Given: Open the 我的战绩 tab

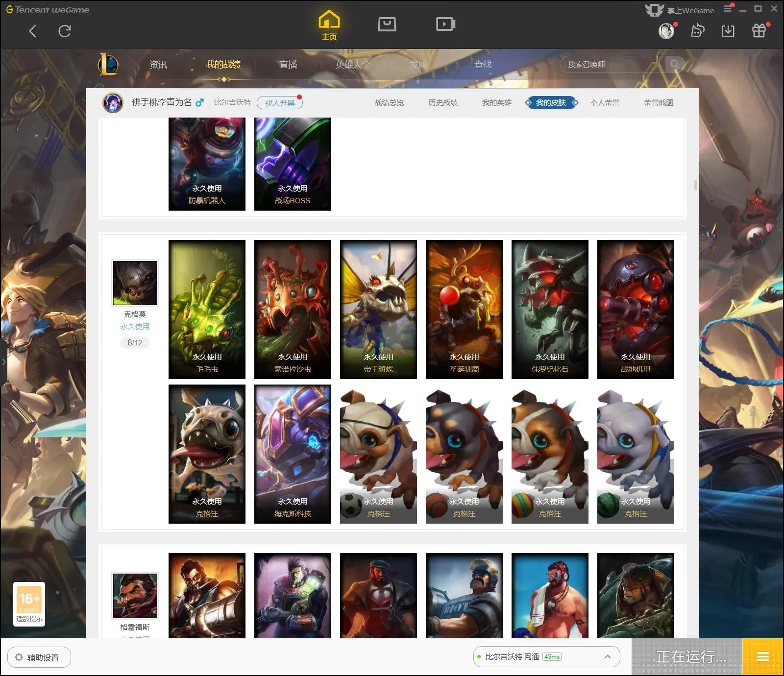Looking at the screenshot, I should click(x=223, y=64).
